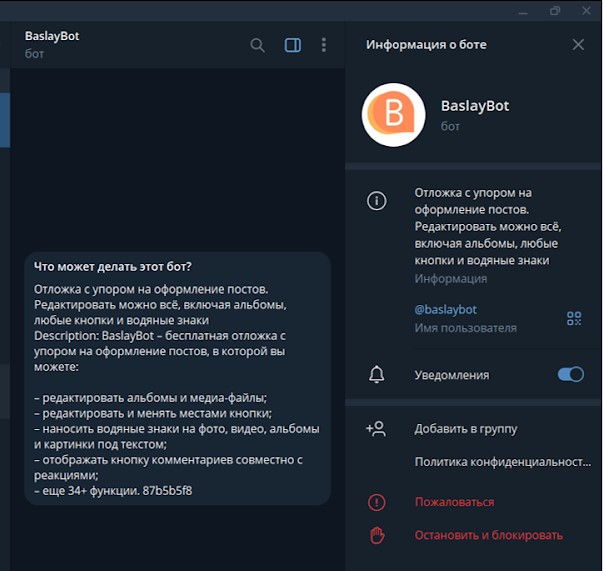Click the notifications bell icon
This screenshot has width=605, height=571.
click(377, 375)
